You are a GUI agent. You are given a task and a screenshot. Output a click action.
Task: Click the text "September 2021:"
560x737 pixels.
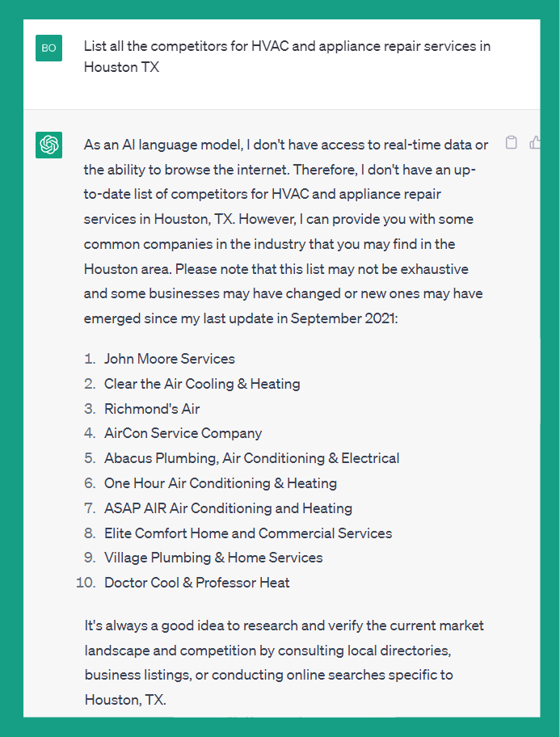point(344,318)
